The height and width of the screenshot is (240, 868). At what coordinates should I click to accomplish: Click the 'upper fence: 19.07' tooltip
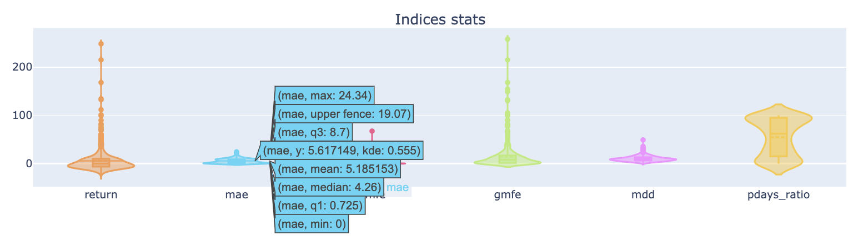[x=345, y=114]
